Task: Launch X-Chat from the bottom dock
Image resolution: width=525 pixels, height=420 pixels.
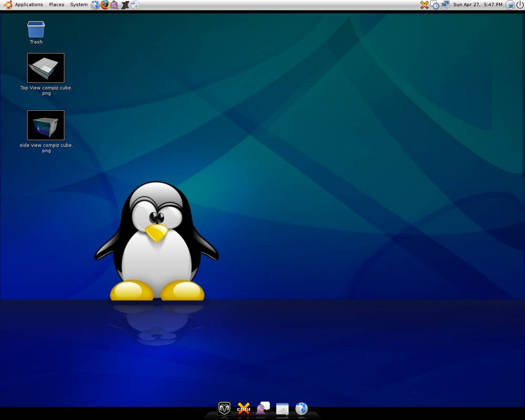Action: [x=244, y=408]
